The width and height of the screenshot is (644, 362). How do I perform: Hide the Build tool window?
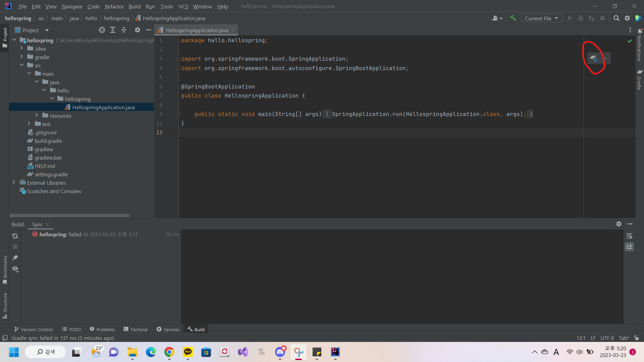[x=630, y=224]
